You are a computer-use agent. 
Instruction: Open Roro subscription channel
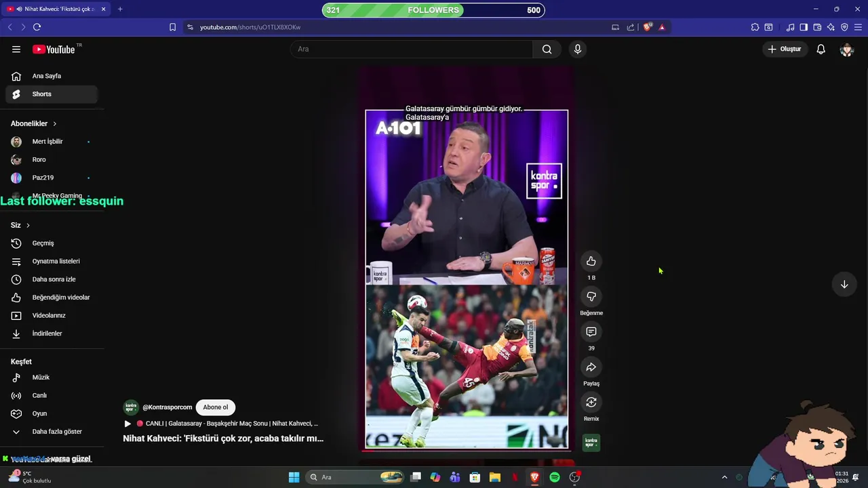point(52,159)
